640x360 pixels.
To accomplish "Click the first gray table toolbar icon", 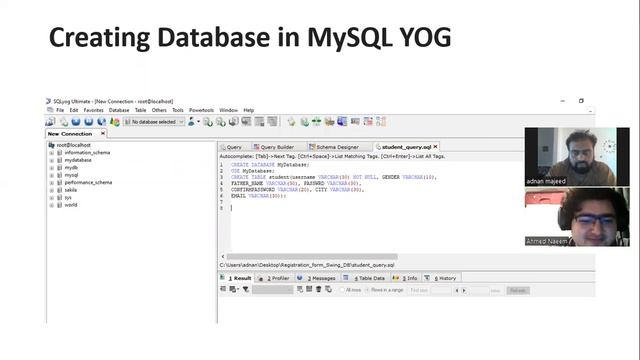I will point(246,122).
